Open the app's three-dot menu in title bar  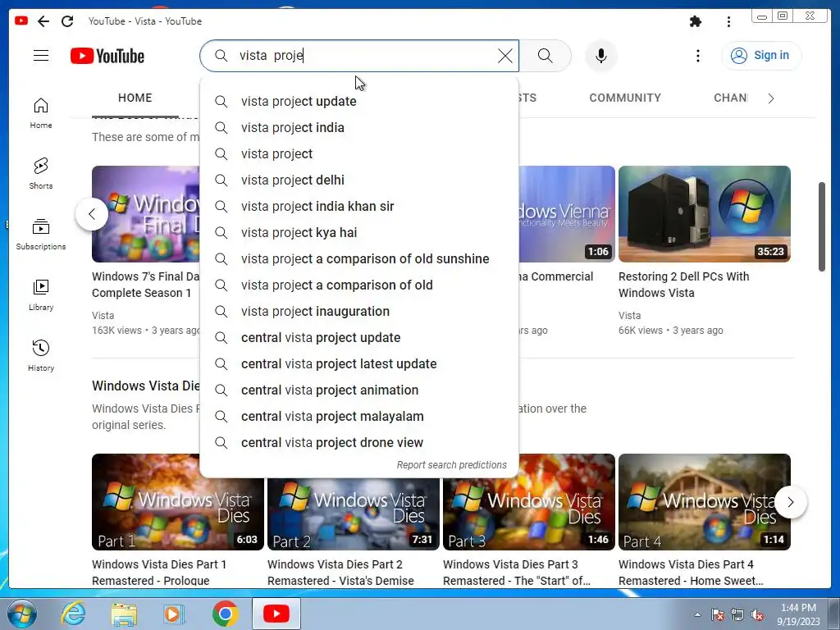[728, 21]
